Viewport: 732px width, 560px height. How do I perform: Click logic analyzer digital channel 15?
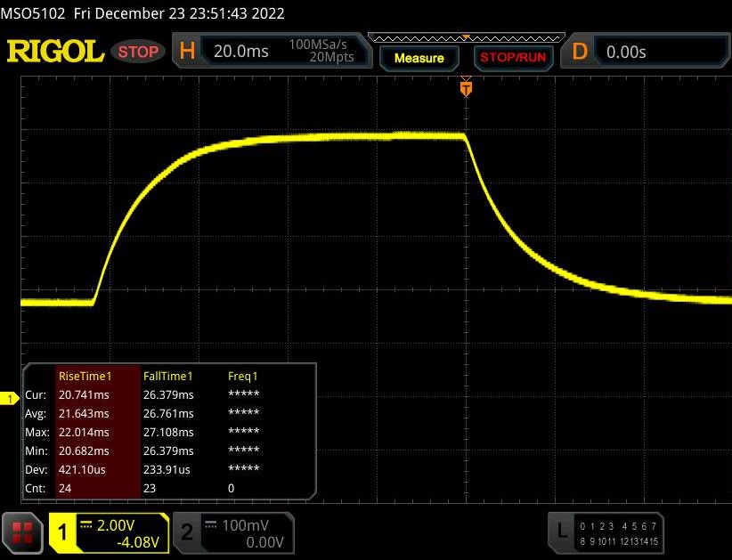point(653,542)
